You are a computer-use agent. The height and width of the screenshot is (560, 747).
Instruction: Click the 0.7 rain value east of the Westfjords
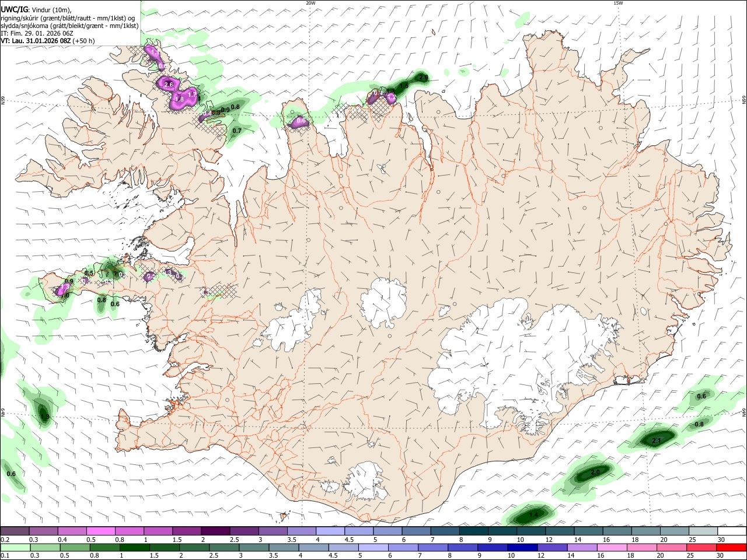237,131
